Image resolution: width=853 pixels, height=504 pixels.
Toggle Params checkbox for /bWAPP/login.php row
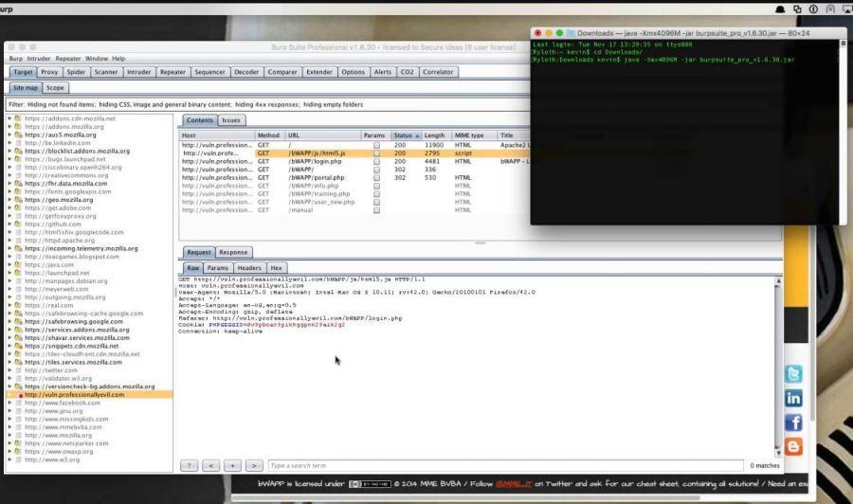(376, 161)
